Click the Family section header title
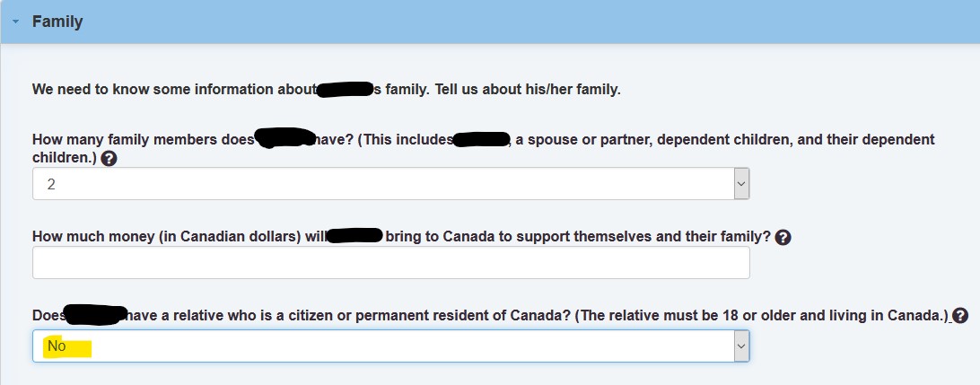 click(x=57, y=22)
